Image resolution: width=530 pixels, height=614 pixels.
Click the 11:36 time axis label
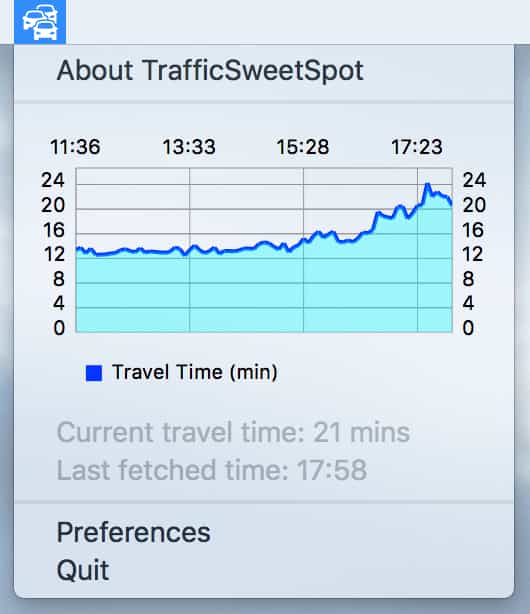click(75, 147)
